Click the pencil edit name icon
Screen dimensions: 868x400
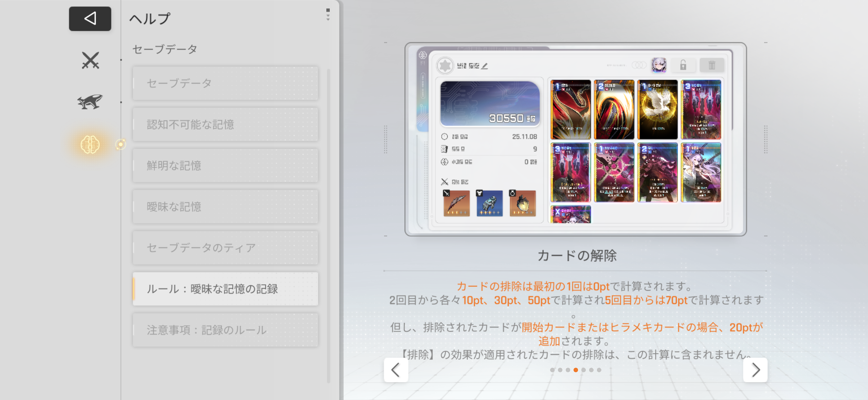point(485,66)
